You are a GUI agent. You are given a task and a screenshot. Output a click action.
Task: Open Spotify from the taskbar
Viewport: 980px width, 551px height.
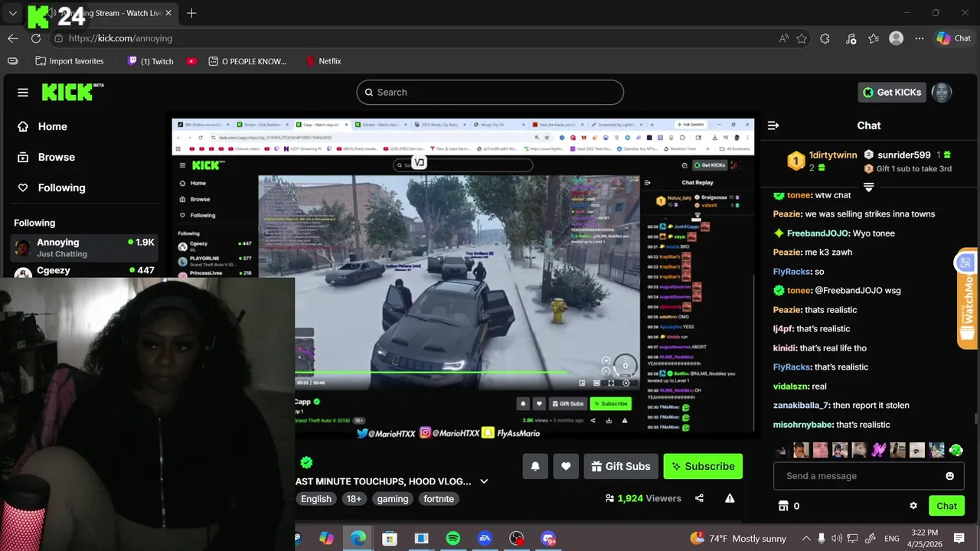coord(452,539)
